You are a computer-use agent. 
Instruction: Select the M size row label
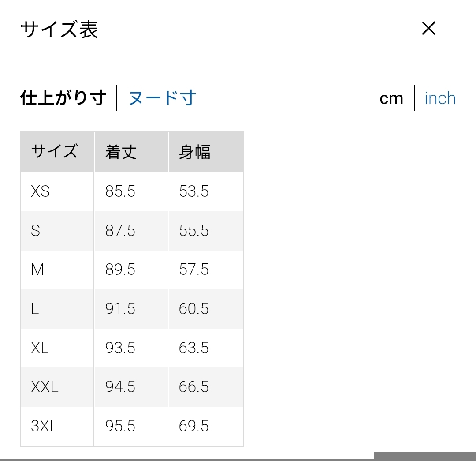point(37,270)
